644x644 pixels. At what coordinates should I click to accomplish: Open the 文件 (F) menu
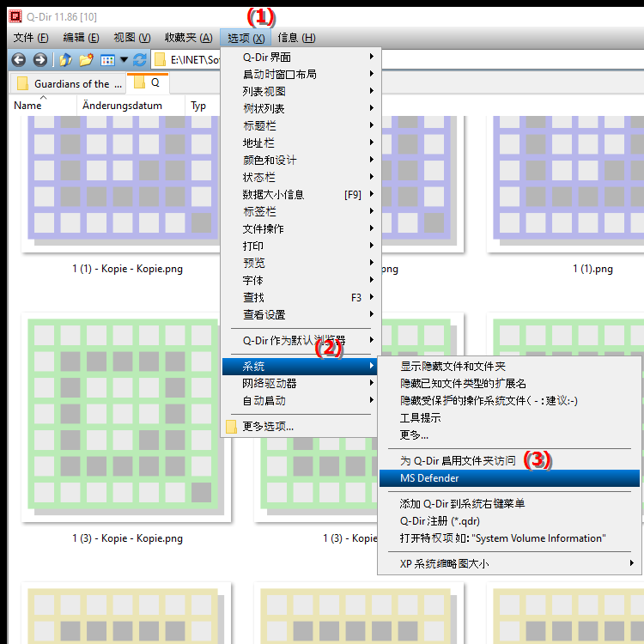click(x=31, y=38)
